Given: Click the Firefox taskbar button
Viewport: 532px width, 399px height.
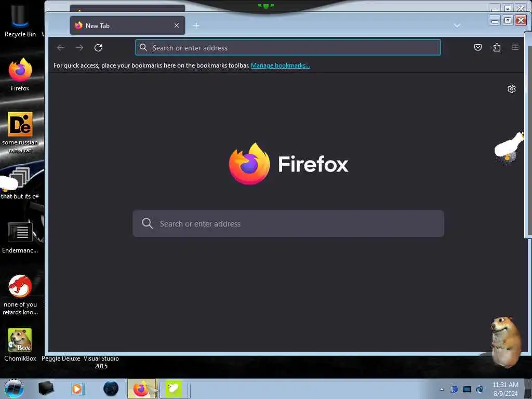Looking at the screenshot, I should [142, 389].
